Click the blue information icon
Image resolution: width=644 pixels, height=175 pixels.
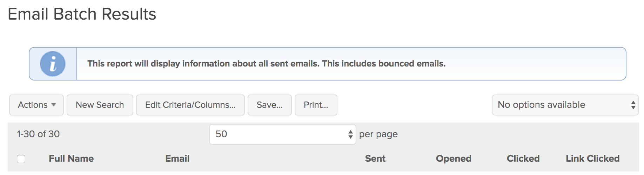click(53, 64)
